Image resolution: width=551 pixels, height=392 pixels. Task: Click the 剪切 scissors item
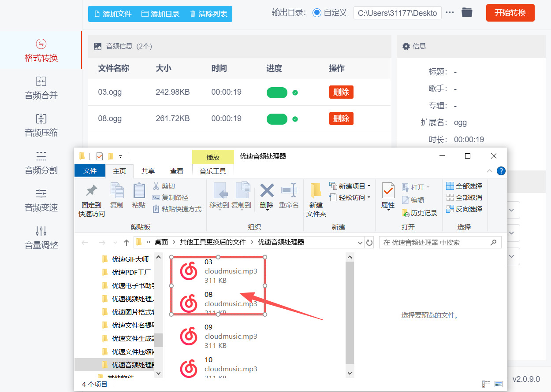tap(164, 186)
